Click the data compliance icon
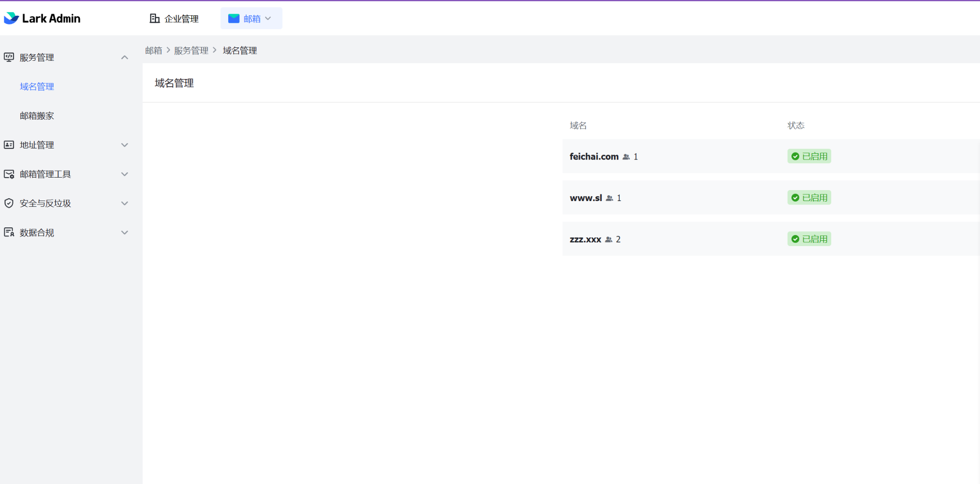This screenshot has width=980, height=484. click(x=9, y=233)
